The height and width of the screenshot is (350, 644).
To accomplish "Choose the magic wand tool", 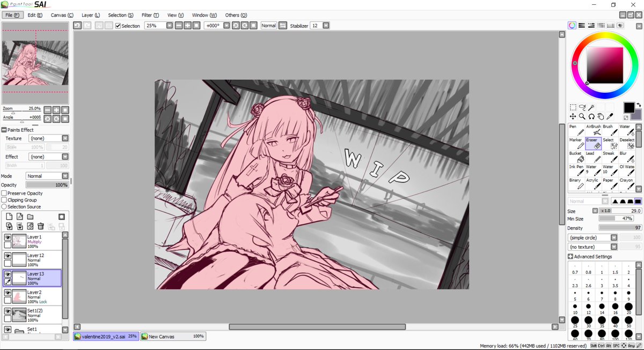I will click(591, 107).
